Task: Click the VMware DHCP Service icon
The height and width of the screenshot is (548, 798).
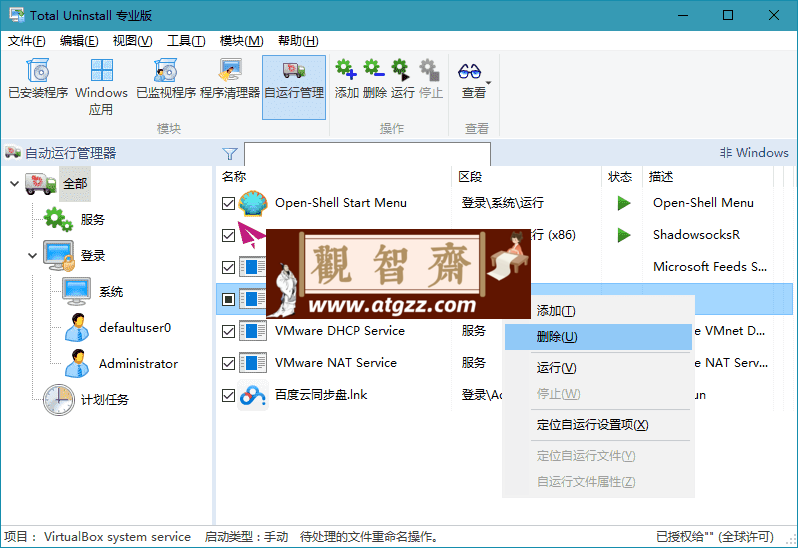Action: [x=253, y=331]
